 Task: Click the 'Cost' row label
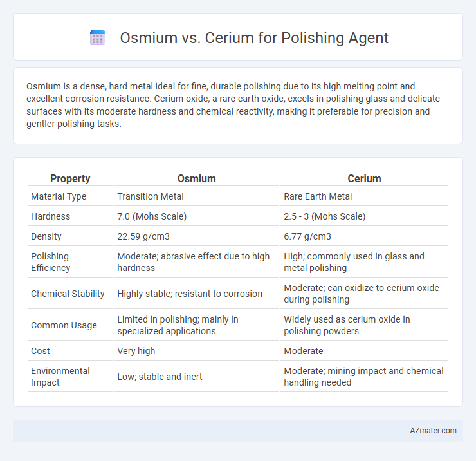(x=41, y=351)
